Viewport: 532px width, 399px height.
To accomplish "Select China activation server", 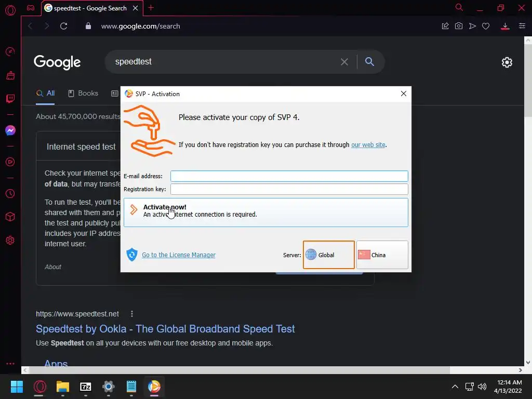I will click(382, 255).
